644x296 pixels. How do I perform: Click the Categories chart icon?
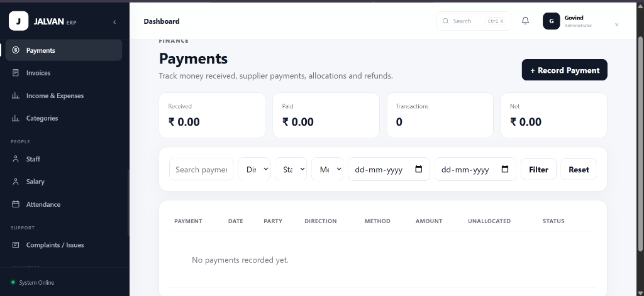click(16, 118)
